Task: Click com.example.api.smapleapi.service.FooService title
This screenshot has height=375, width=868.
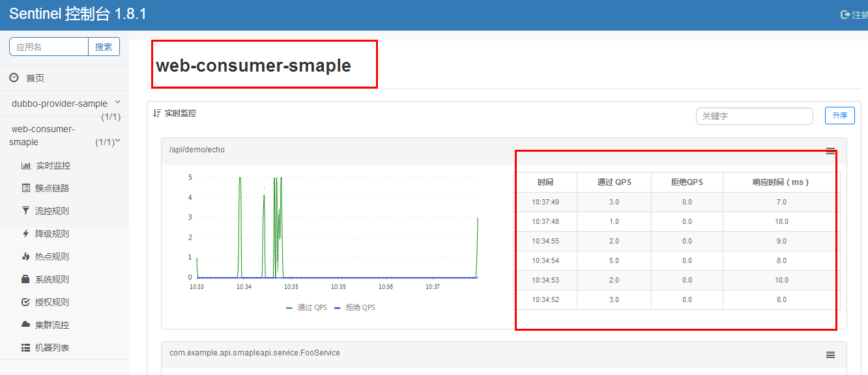Action: [255, 353]
